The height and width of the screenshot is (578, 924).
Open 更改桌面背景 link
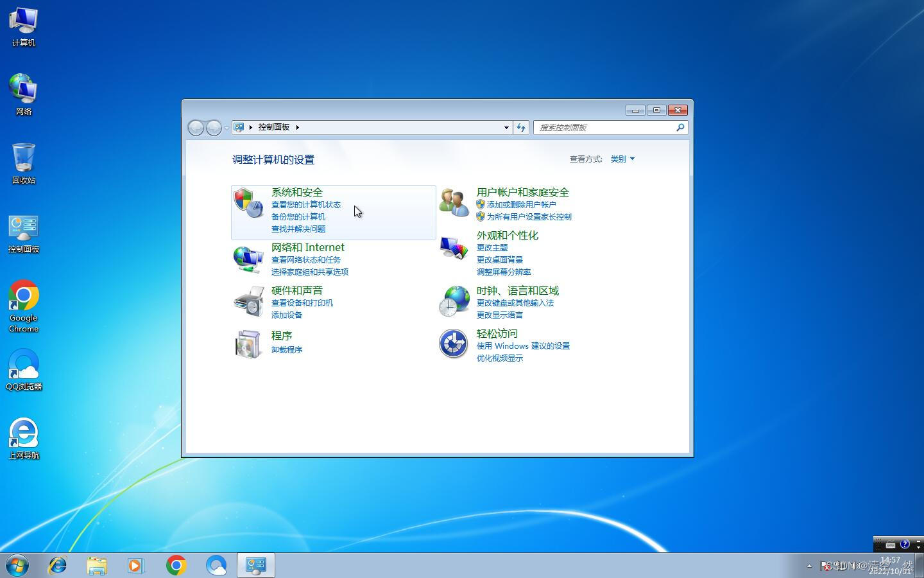[x=500, y=259]
